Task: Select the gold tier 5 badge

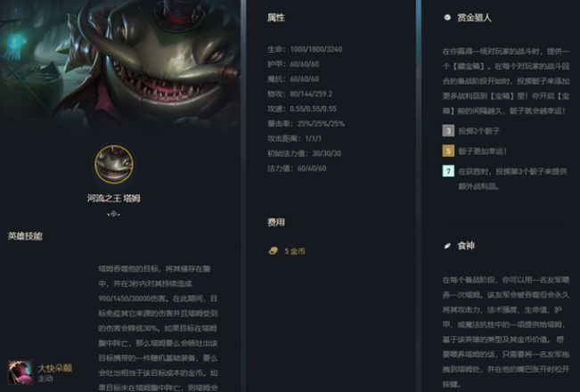Action: tap(448, 151)
